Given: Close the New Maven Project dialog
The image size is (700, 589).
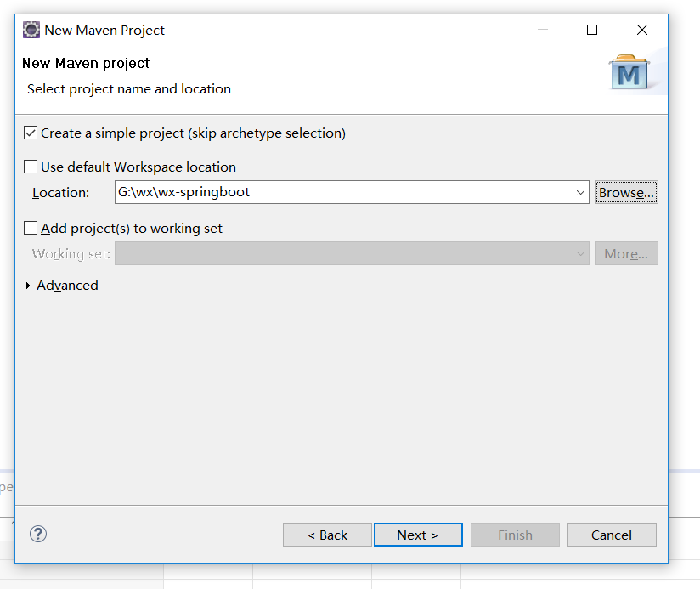Looking at the screenshot, I should (642, 30).
